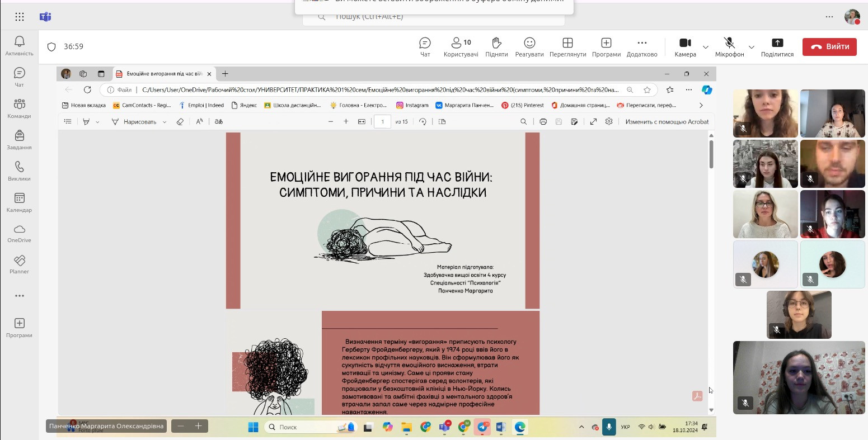Open the Planner app in the sidebar
This screenshot has width=868, height=440.
pos(20,264)
